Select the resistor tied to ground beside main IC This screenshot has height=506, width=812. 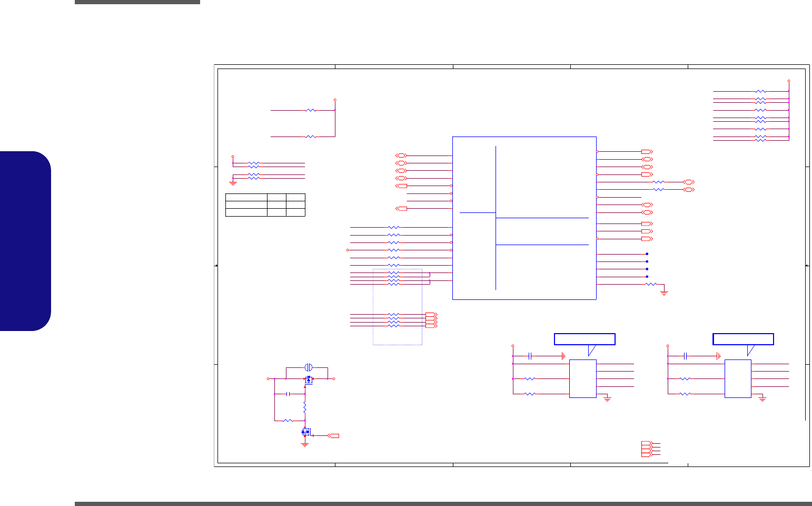coord(651,285)
